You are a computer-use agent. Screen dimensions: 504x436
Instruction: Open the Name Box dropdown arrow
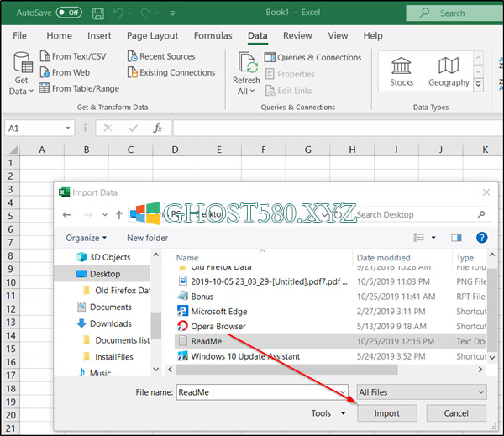click(68, 128)
